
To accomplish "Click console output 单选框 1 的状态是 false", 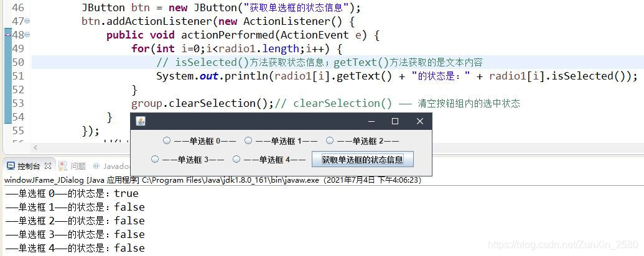I will tap(75, 207).
